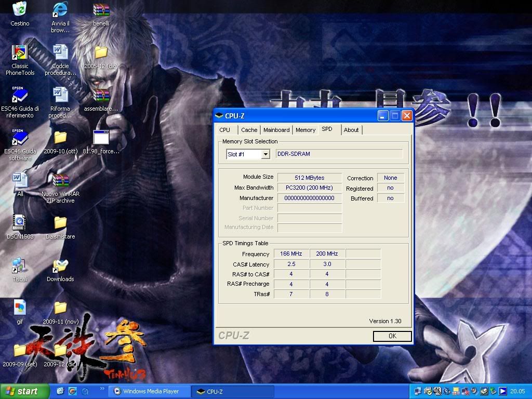Minimize the CPU-Z window
Image resolution: width=532 pixels, height=399 pixels.
[383, 116]
